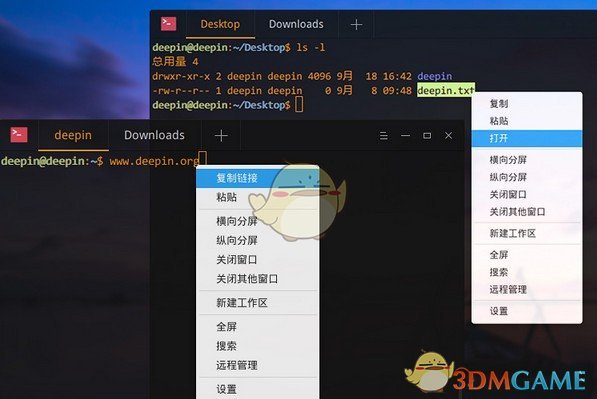Viewport: 597px width, 399px height.
Task: Click the terminal app icon in the front window
Action: (x=19, y=135)
